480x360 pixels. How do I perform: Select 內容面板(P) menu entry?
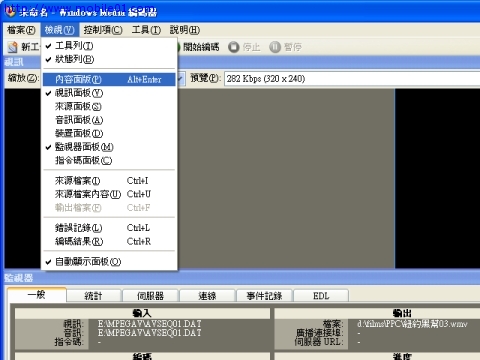(109, 79)
